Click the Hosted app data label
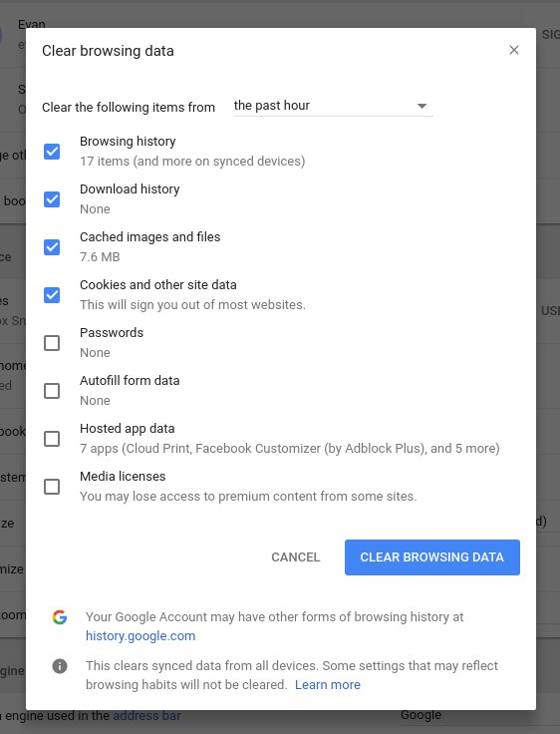 (128, 429)
